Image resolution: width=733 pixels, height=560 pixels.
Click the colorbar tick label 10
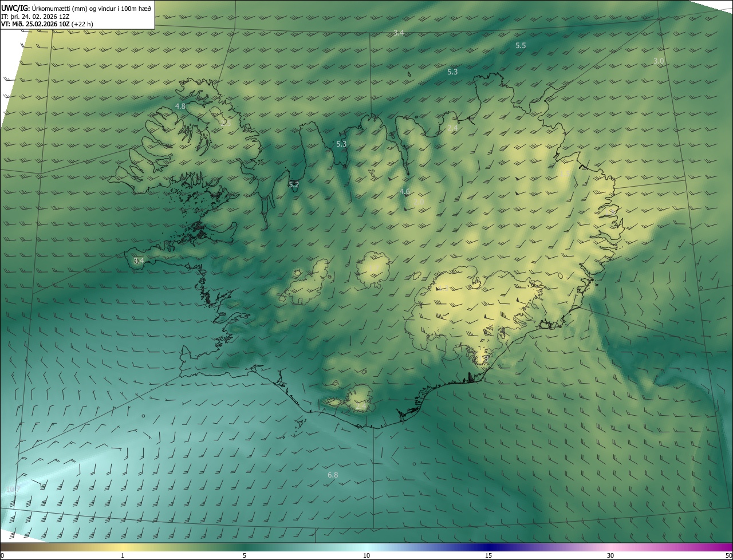pyautogui.click(x=366, y=556)
